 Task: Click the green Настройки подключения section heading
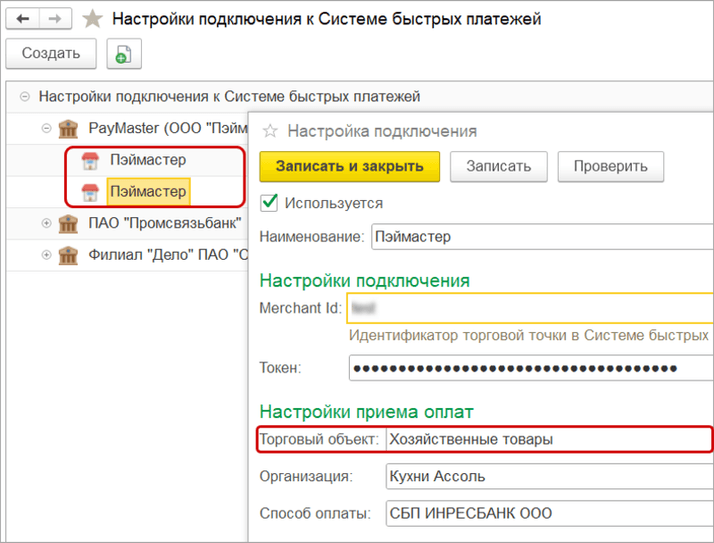coord(364,281)
